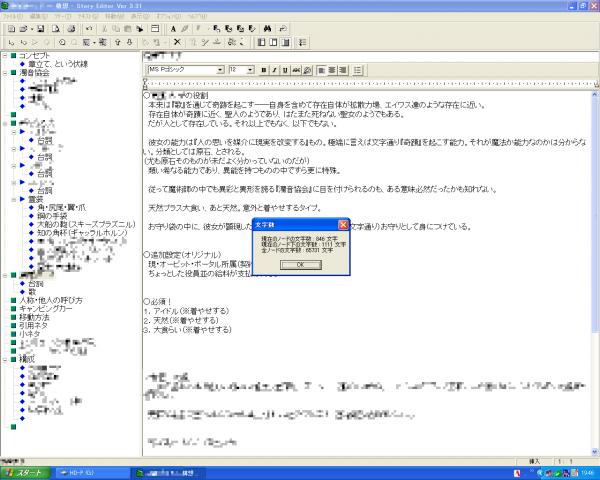
Task: Click the scissors Cut icon
Action: pos(104,29)
